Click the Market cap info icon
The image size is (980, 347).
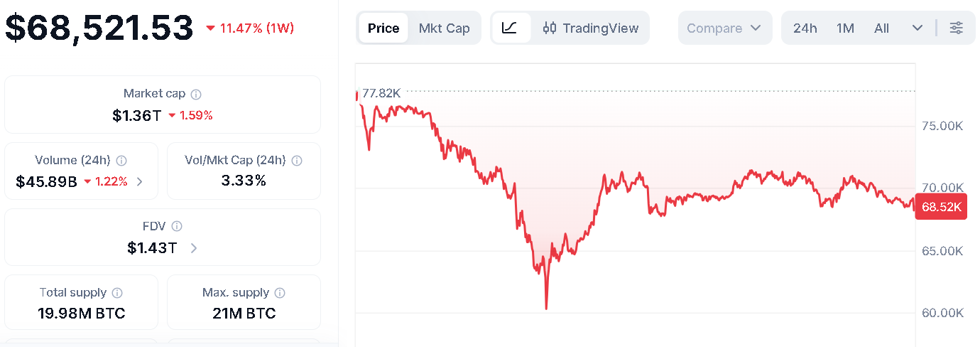click(x=196, y=94)
